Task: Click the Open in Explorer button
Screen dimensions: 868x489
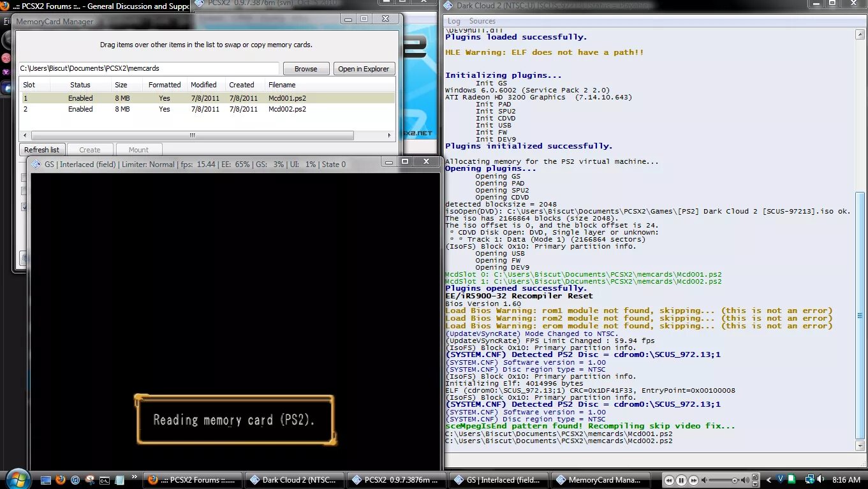Action: tap(364, 69)
